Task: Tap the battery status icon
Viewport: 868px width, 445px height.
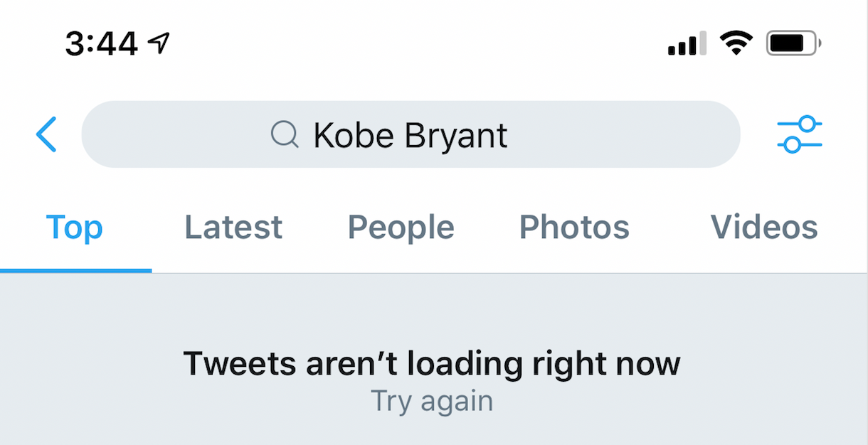Action: [793, 44]
